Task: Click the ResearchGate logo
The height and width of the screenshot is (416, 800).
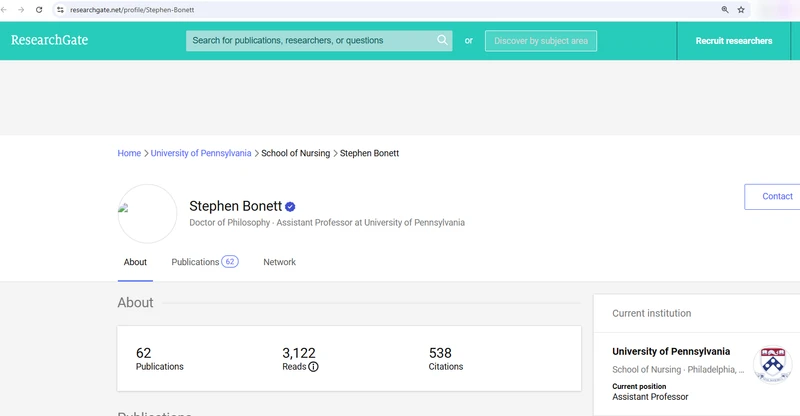Action: [49, 40]
